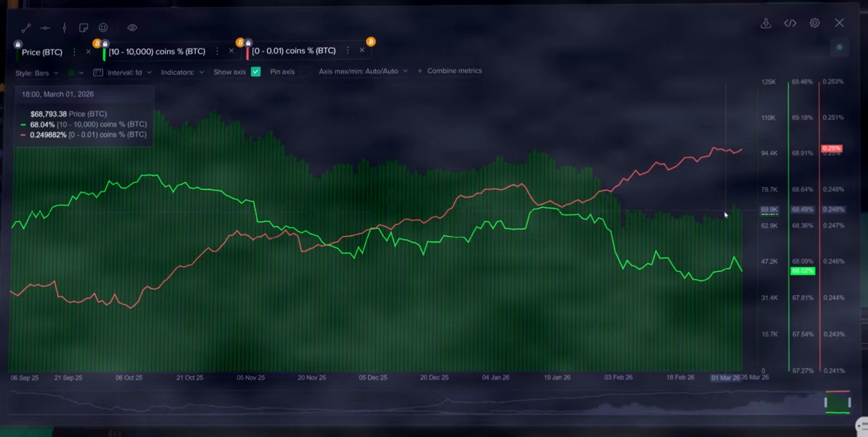Screen dimensions: 868x437
Task: Open the Axis max/min Auto/Auto dropdown
Action: (363, 71)
